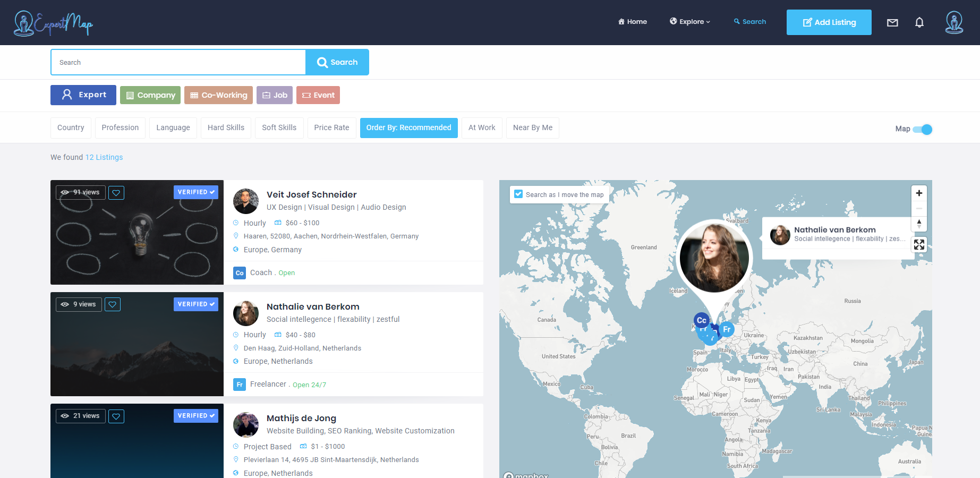Viewport: 980px width, 478px height.
Task: Zoom out on the map with the minus icon
Action: pyautogui.click(x=919, y=208)
